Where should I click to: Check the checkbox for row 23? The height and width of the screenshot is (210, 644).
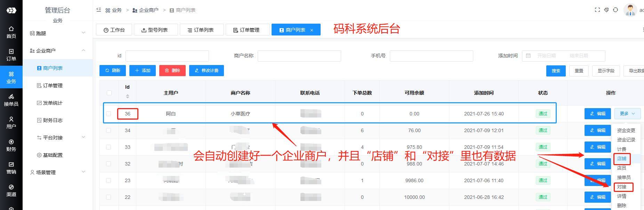point(108,180)
